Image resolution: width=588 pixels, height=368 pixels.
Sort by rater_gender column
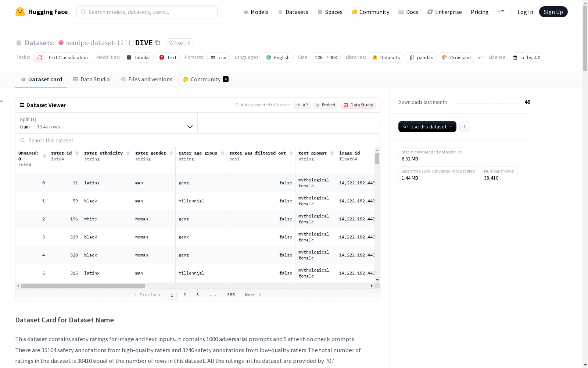click(171, 153)
